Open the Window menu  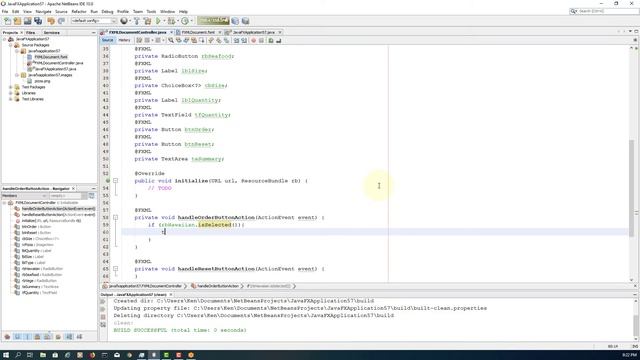coord(167,11)
